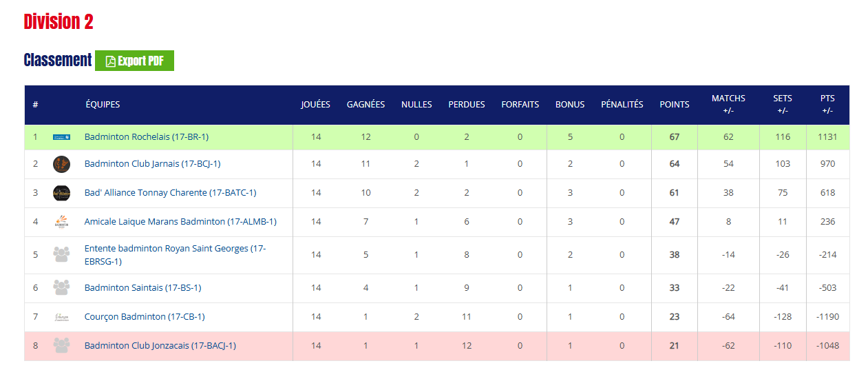Click Bad' Alliance Tonnay Charente logo
The height and width of the screenshot is (370, 868).
pos(61,193)
